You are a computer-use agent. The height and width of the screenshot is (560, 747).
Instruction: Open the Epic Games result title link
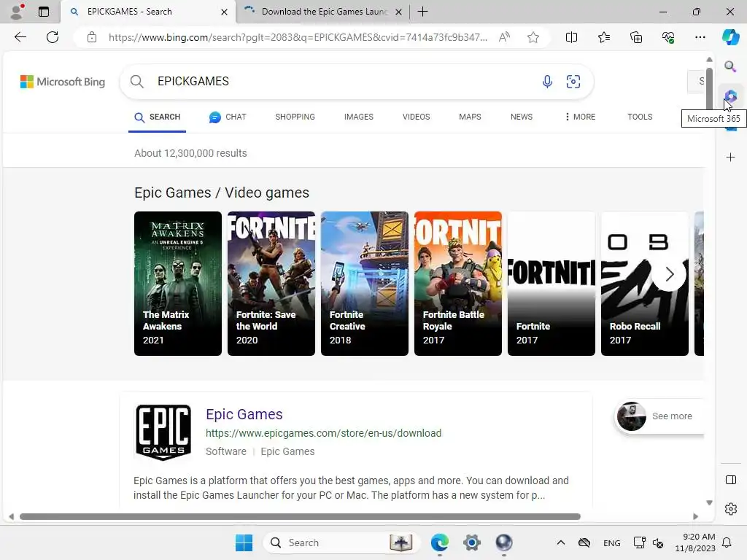click(x=244, y=414)
